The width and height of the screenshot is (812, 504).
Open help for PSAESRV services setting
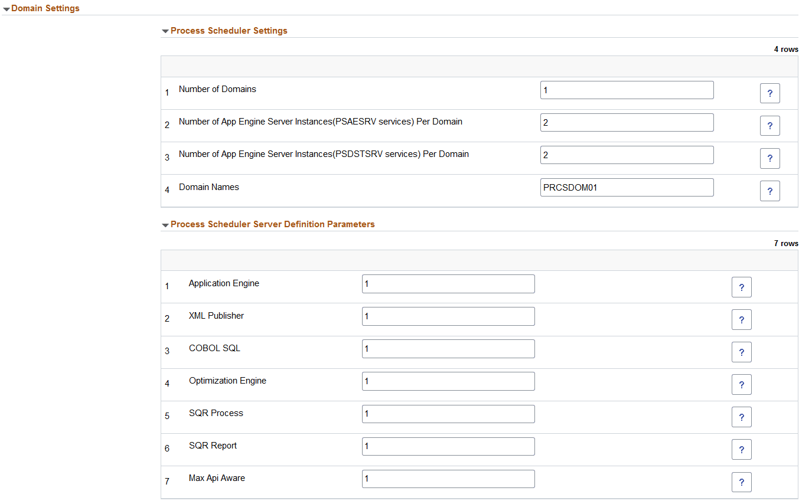(769, 125)
